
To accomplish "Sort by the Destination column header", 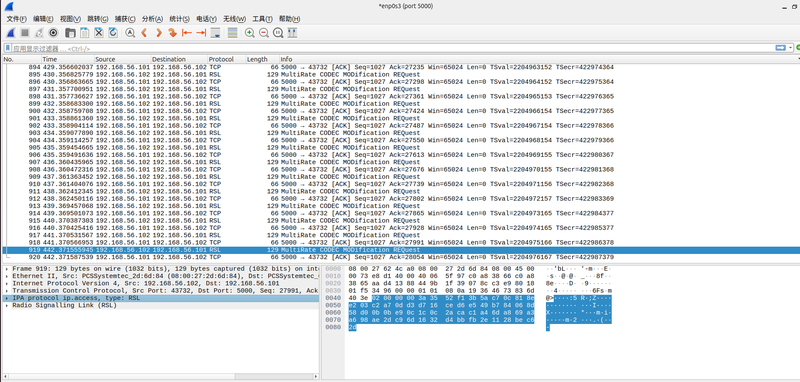I will tap(179, 59).
